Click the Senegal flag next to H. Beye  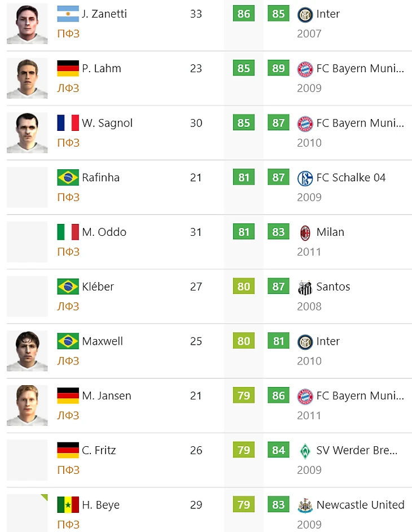(68, 505)
